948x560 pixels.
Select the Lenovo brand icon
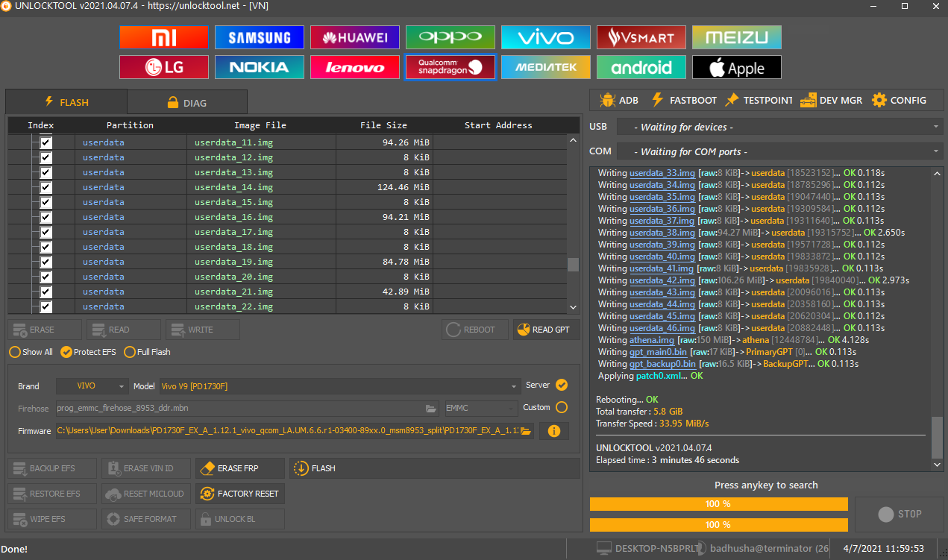355,67
